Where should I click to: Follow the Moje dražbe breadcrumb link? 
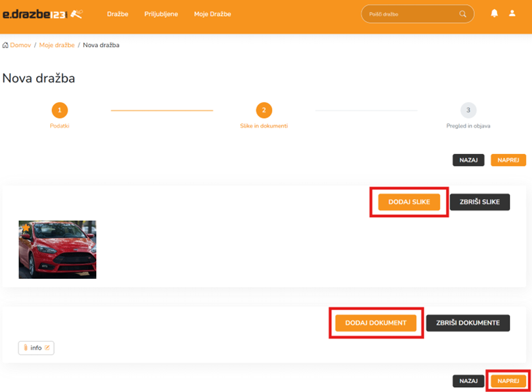pos(57,45)
